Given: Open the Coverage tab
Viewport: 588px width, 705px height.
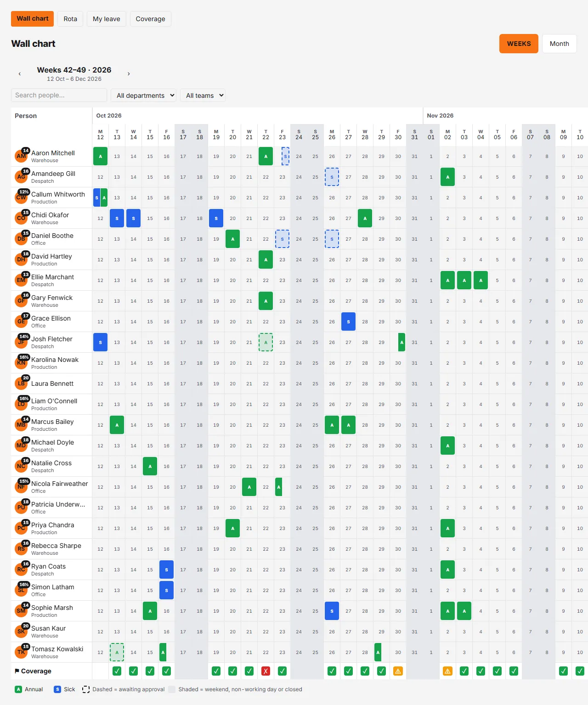Looking at the screenshot, I should pos(150,19).
